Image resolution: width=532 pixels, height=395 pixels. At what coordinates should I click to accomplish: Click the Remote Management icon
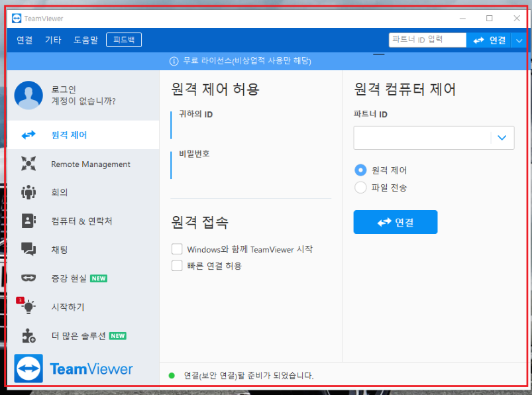28,164
